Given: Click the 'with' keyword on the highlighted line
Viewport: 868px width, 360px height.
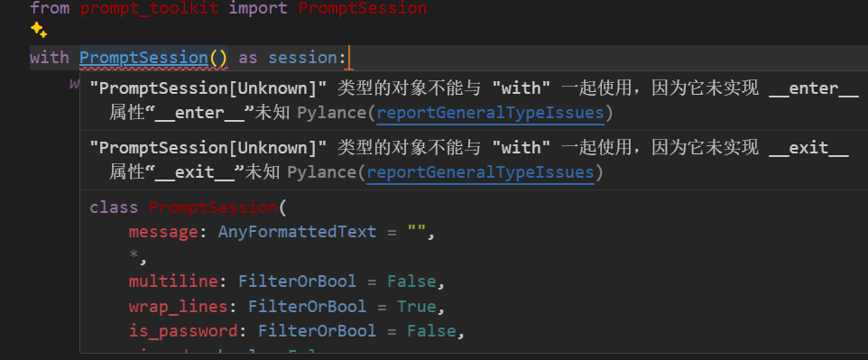Looking at the screenshot, I should [50, 58].
